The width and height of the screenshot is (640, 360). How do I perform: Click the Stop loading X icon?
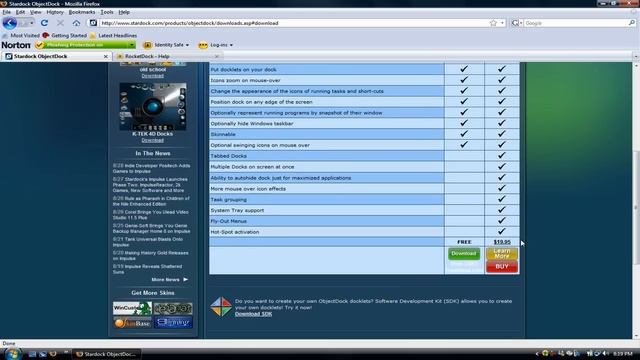[60, 23]
